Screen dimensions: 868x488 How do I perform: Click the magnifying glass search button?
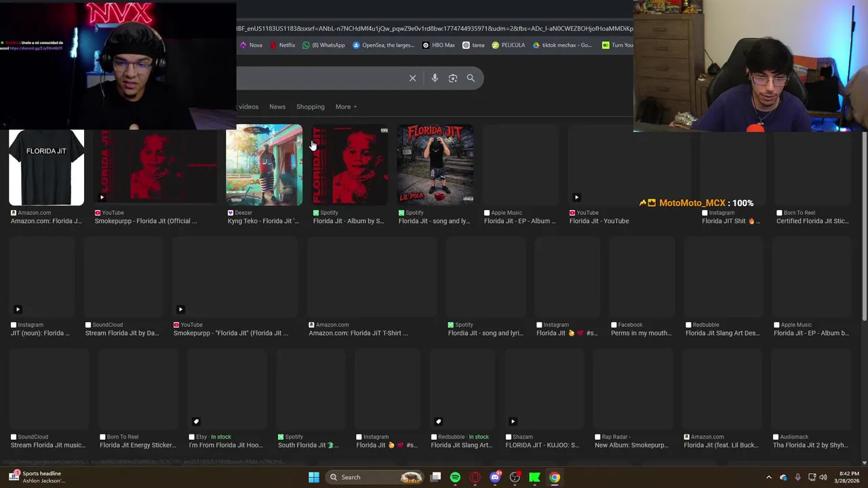(x=471, y=78)
